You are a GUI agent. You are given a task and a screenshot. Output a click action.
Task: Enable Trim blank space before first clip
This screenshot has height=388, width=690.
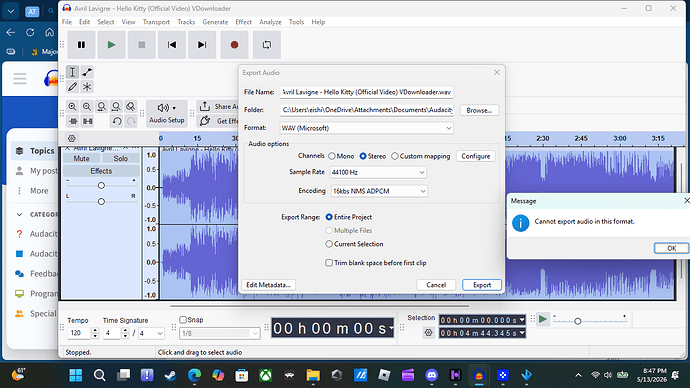[x=329, y=263]
